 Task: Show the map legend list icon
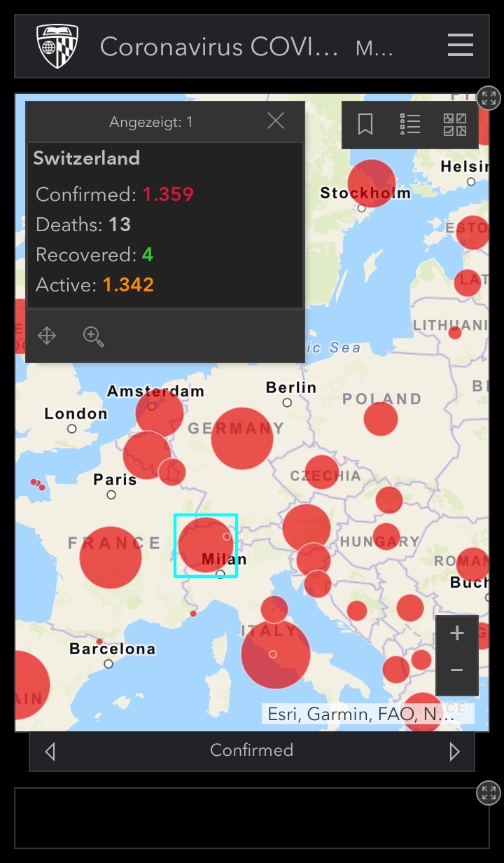tap(409, 125)
